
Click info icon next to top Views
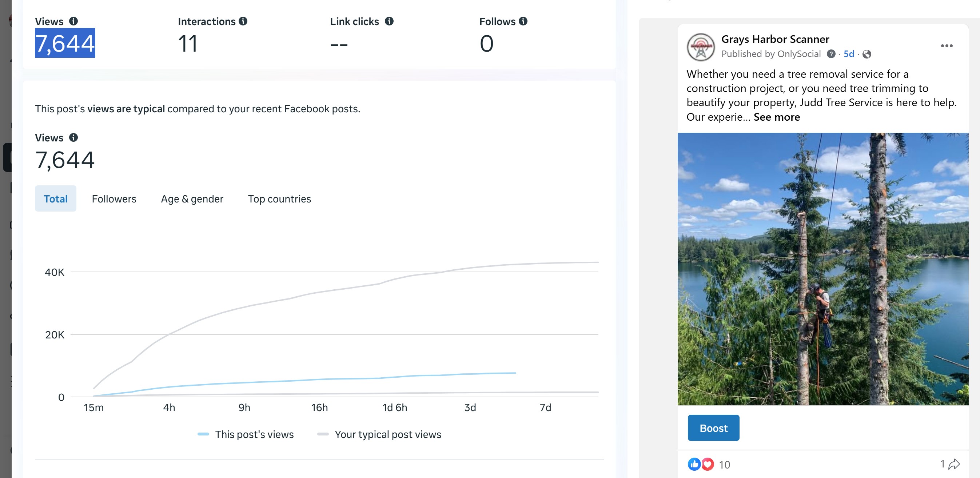pos(73,21)
